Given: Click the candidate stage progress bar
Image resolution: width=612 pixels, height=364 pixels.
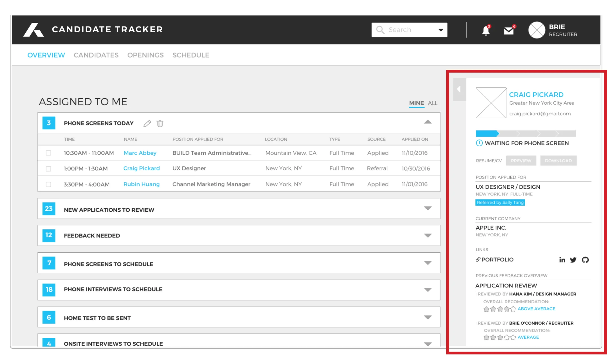Looking at the screenshot, I should click(x=526, y=133).
